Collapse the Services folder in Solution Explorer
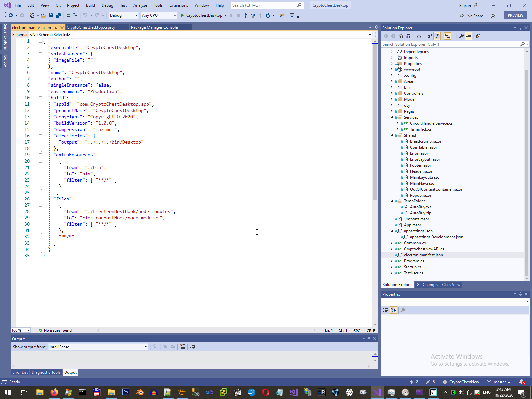Screen dimensions: 532x399 [x=392, y=117]
